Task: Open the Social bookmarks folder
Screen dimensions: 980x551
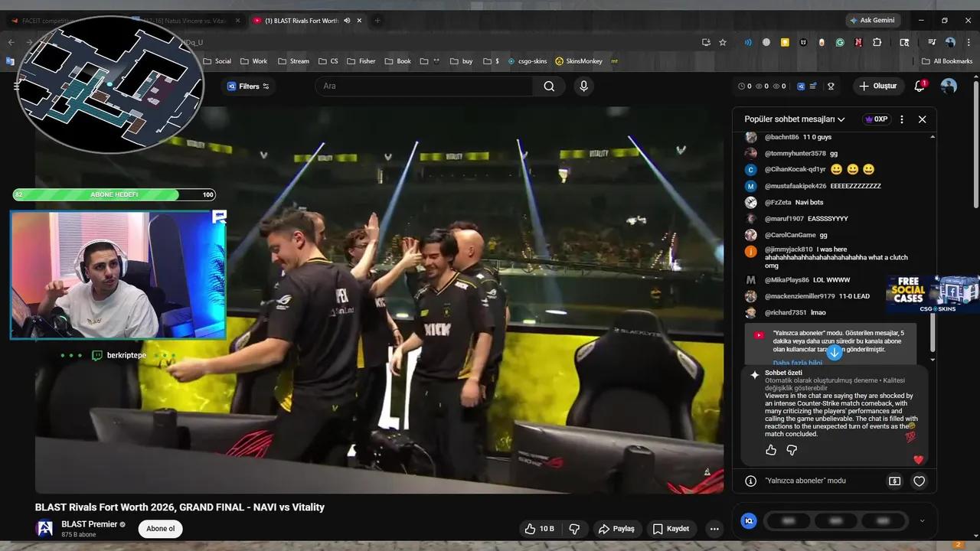Action: pyautogui.click(x=217, y=61)
